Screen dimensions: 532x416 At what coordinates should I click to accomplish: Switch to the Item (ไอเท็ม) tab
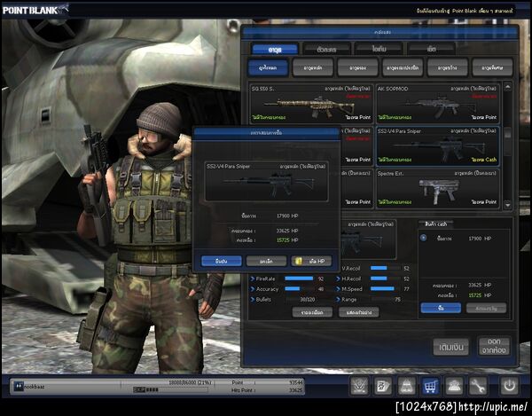point(379,49)
